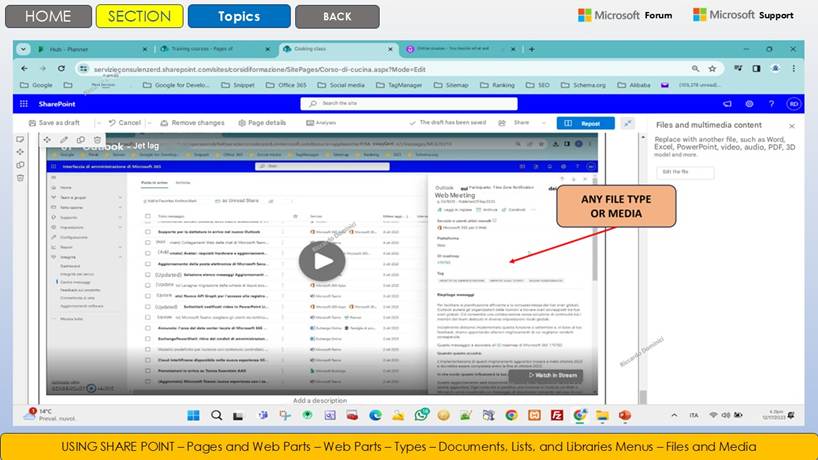Click the blue Repost button
Viewport: 818px width, 460px height.
click(585, 123)
